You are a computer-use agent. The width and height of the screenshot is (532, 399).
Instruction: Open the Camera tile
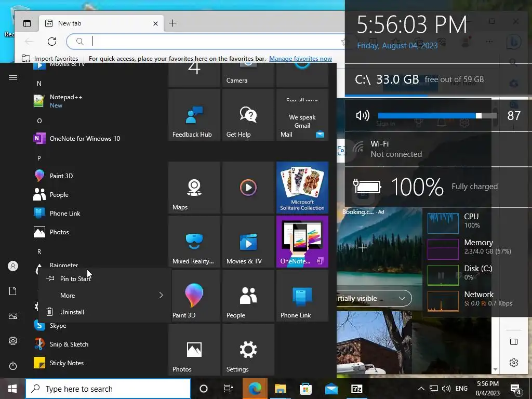pyautogui.click(x=248, y=75)
